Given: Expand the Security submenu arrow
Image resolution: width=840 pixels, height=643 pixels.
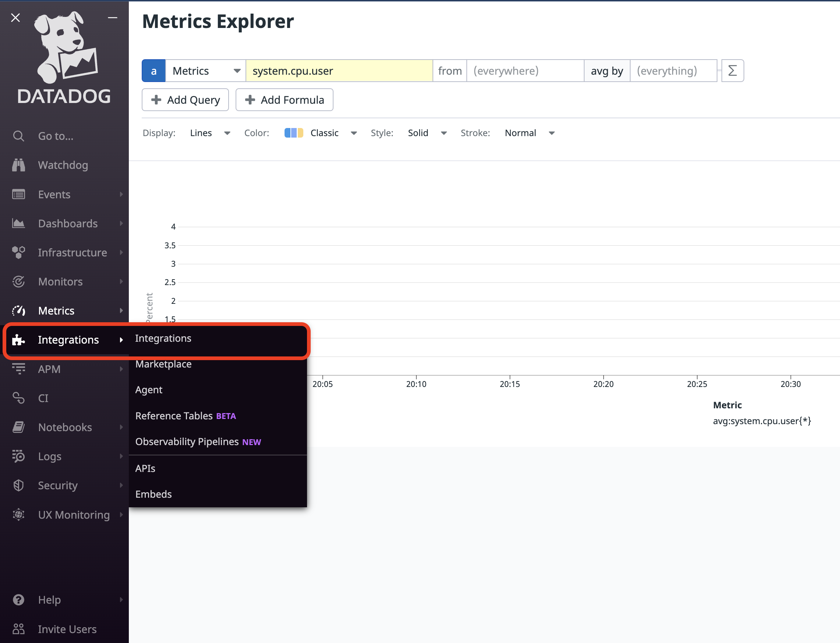Looking at the screenshot, I should (x=121, y=485).
